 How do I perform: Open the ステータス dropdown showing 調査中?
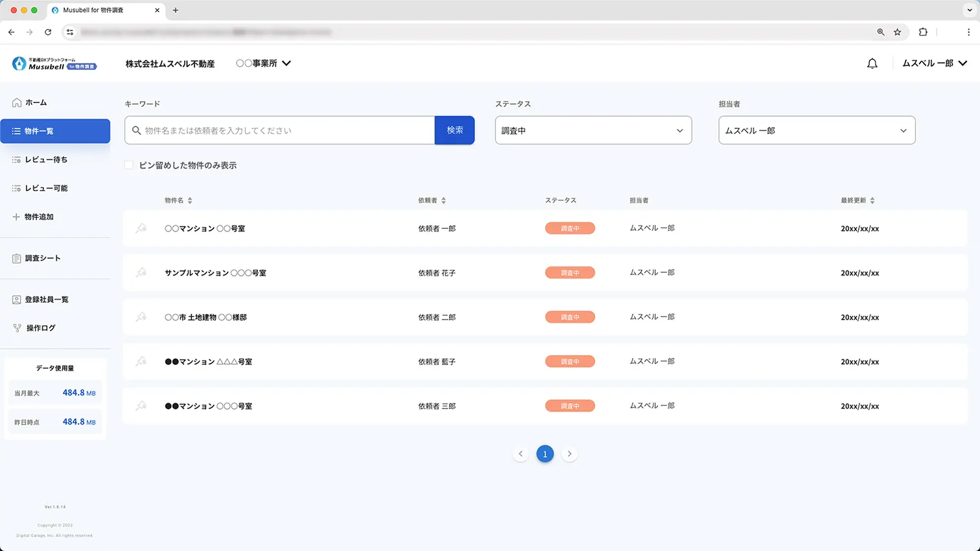[592, 130]
